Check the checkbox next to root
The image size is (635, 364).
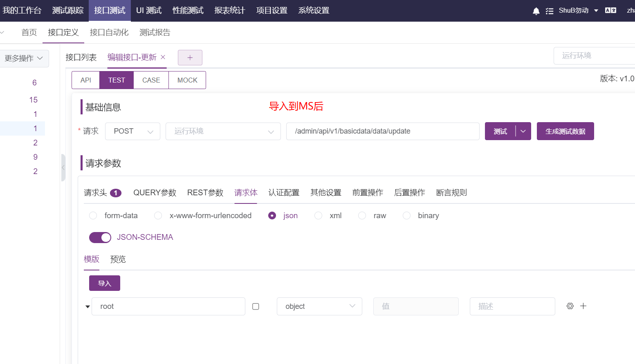click(256, 306)
